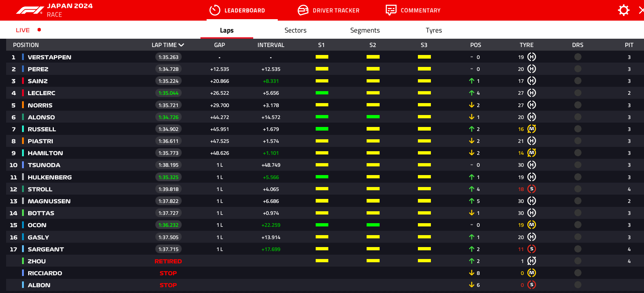Click the PIT column header
644x293 pixels.
coord(629,45)
